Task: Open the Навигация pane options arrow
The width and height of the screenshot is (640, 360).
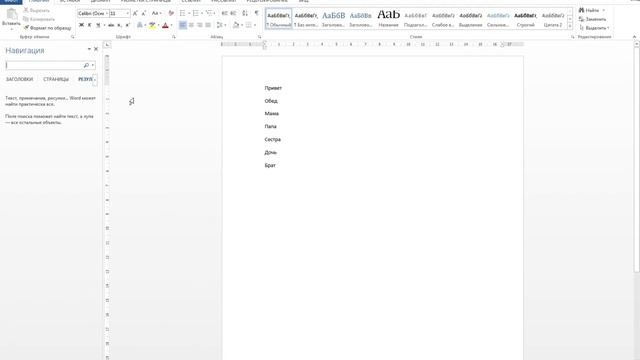Action: (x=89, y=49)
